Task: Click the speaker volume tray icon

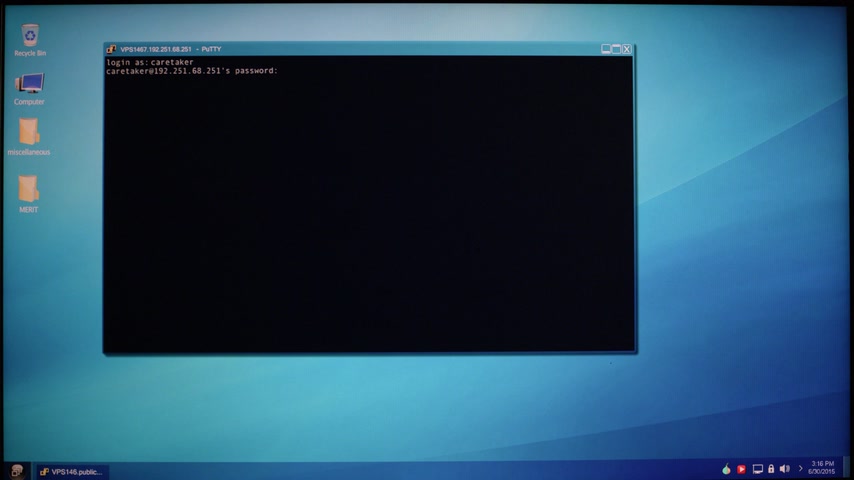Action: pyautogui.click(x=784, y=469)
